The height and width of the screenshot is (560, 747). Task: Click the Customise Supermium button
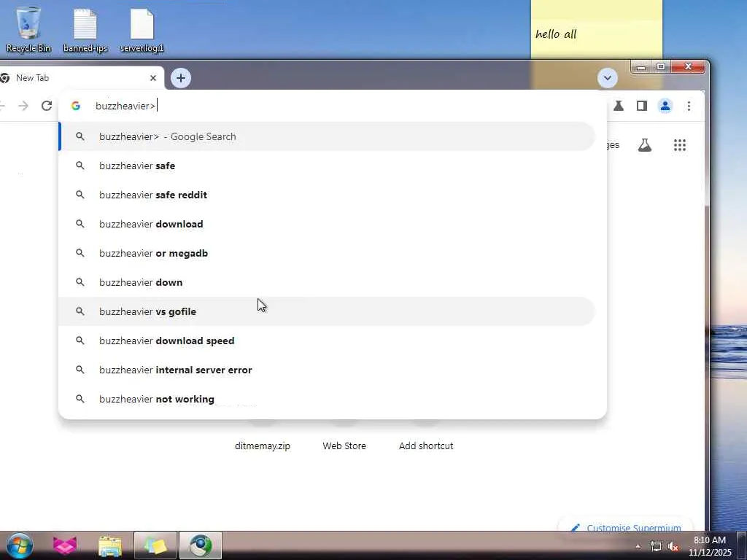point(627,526)
